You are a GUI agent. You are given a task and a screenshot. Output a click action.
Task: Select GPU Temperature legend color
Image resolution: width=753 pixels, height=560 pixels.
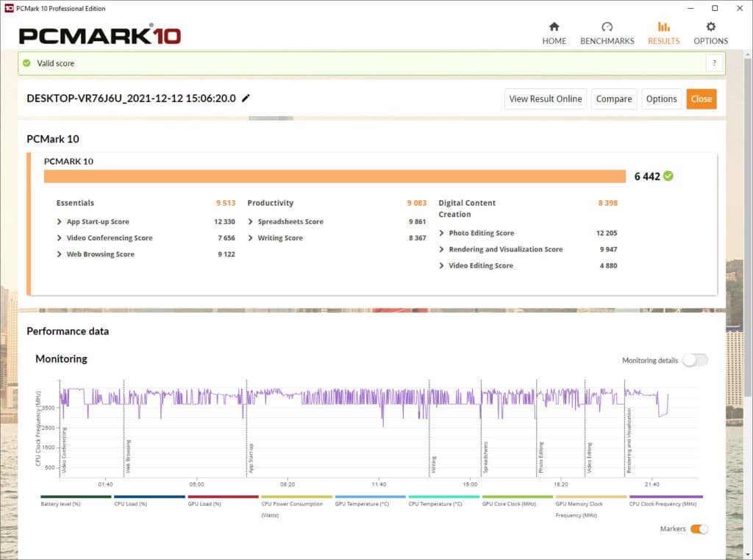371,497
